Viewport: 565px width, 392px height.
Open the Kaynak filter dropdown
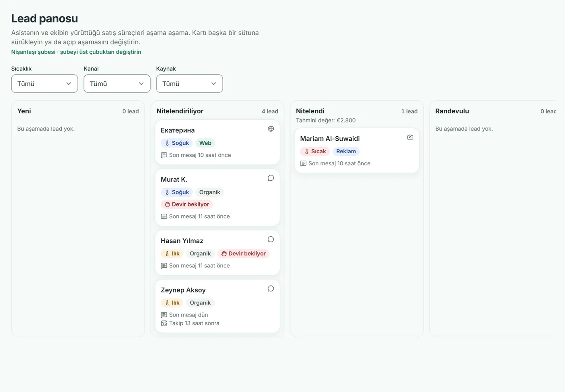pos(189,83)
